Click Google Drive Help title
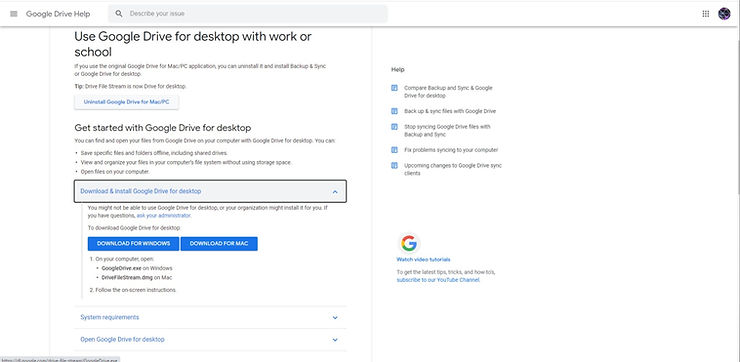The height and width of the screenshot is (362, 740). (58, 14)
